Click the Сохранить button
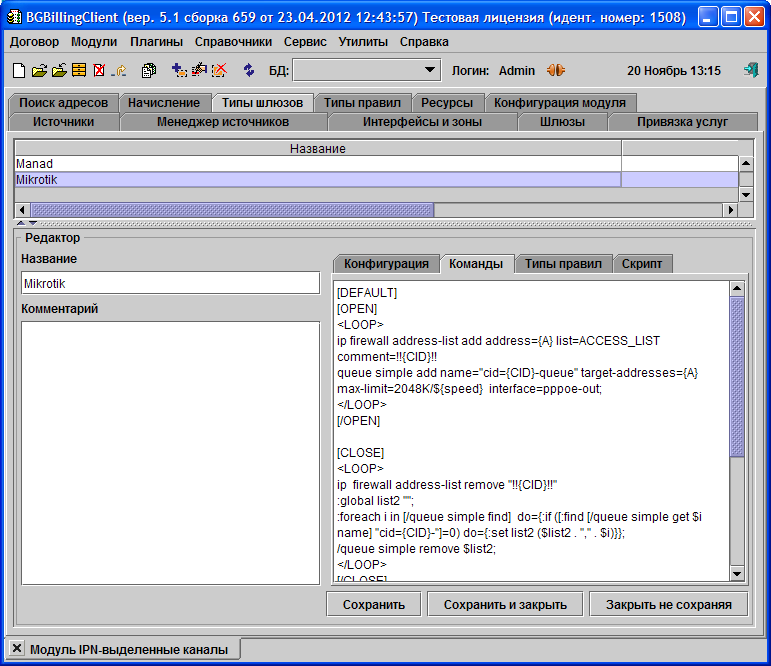 [374, 605]
